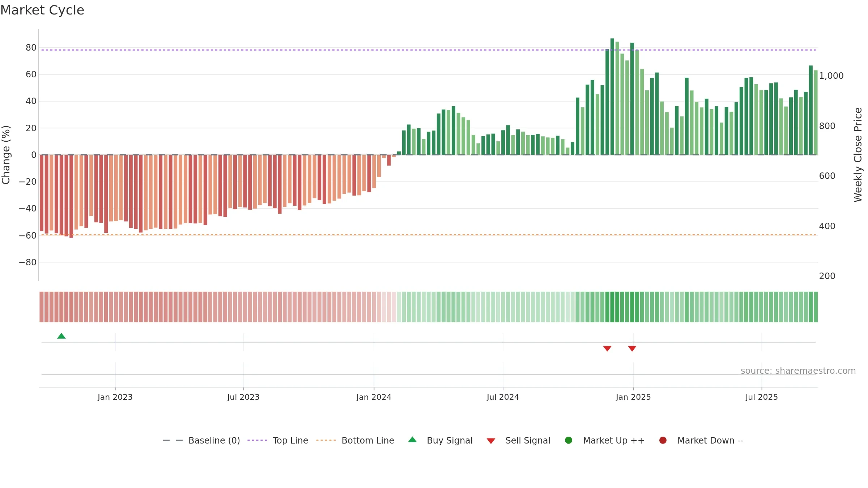This screenshot has width=868, height=488.
Task: Click the Jan 2023 x-axis label
Action: pos(115,397)
